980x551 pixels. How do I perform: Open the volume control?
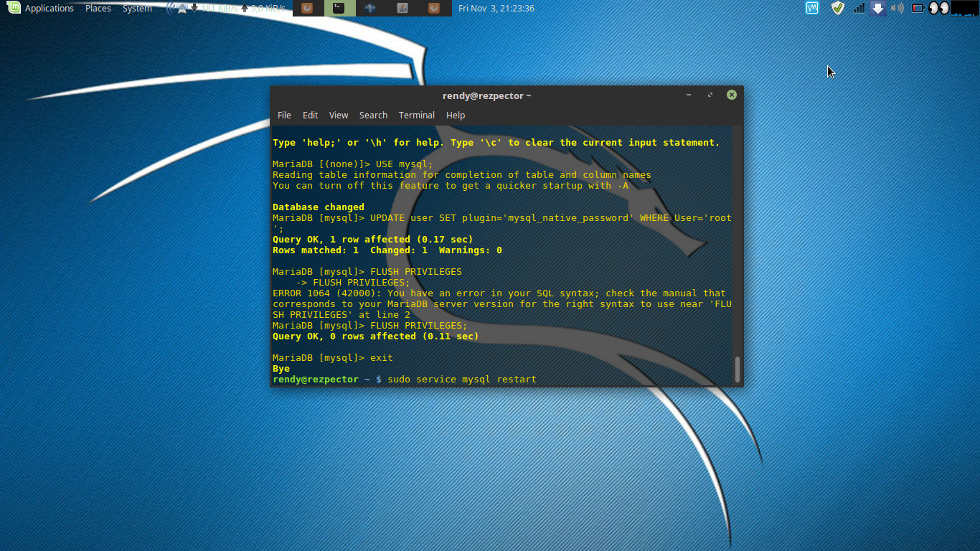[x=897, y=8]
